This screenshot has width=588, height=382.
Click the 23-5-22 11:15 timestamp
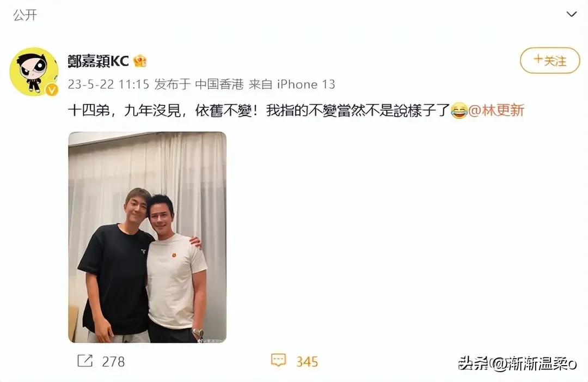tap(108, 84)
